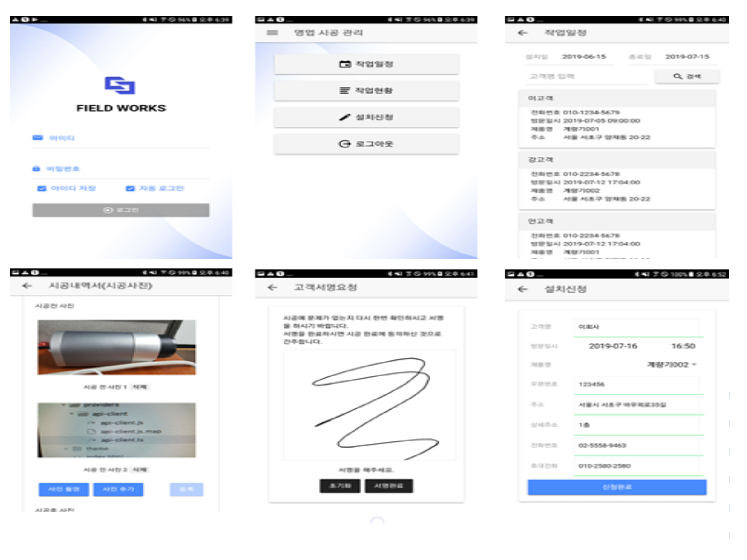Tap the back arrow on 설치신청 screen
Viewport: 747px width, 560px height.
(x=522, y=289)
